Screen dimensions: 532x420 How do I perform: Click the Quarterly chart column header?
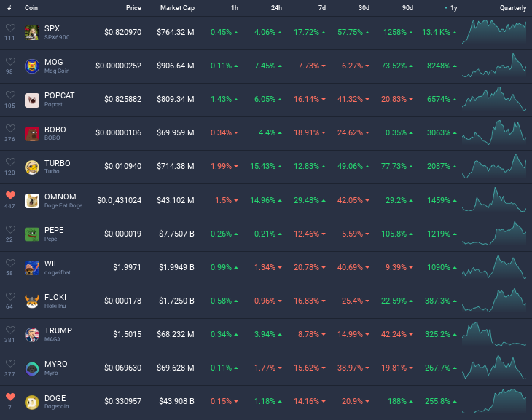pos(513,8)
